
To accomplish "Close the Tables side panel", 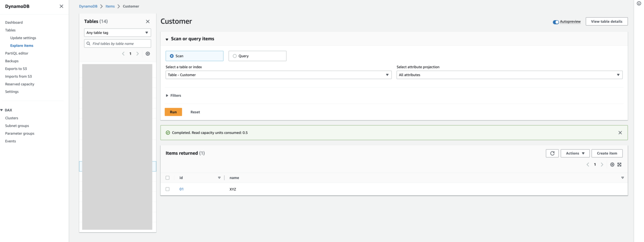I will (x=148, y=21).
